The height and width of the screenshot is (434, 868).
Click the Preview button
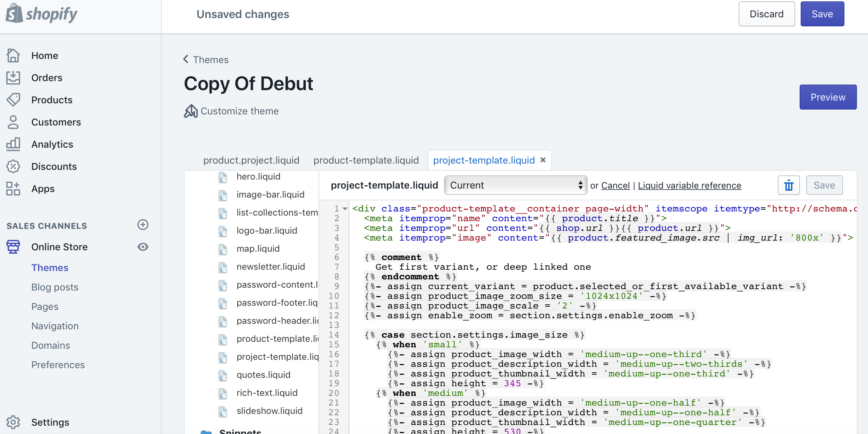828,97
